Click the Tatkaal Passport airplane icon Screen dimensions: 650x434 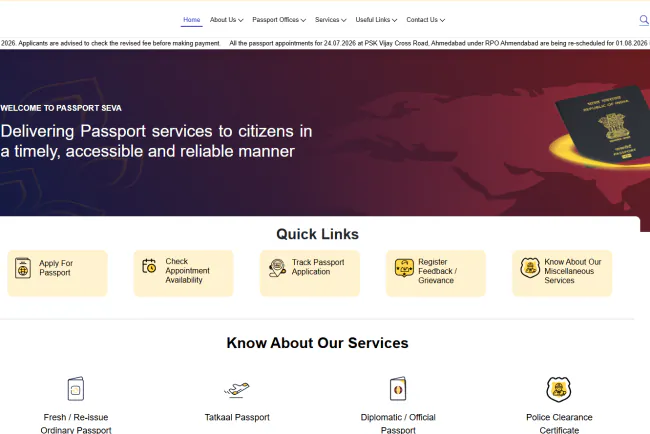[x=237, y=390]
